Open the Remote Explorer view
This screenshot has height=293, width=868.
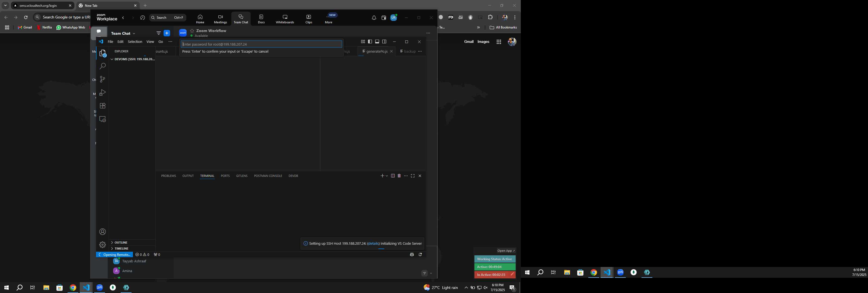point(103,119)
